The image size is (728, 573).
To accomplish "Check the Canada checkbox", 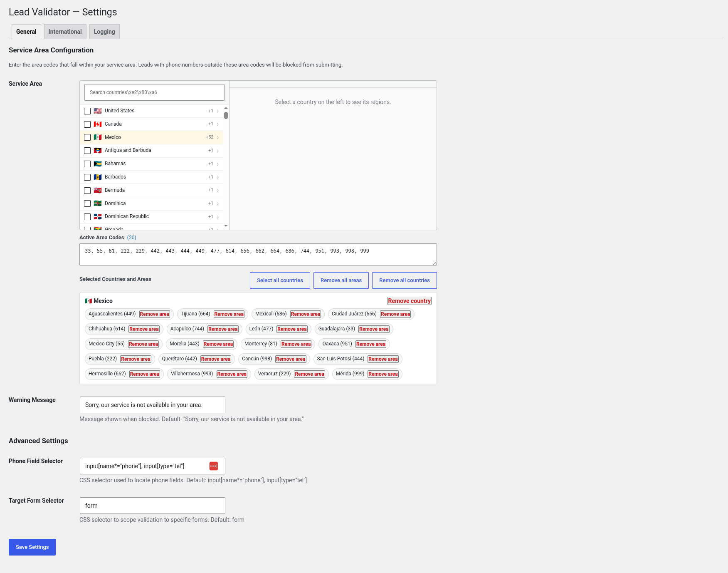I will coord(87,124).
